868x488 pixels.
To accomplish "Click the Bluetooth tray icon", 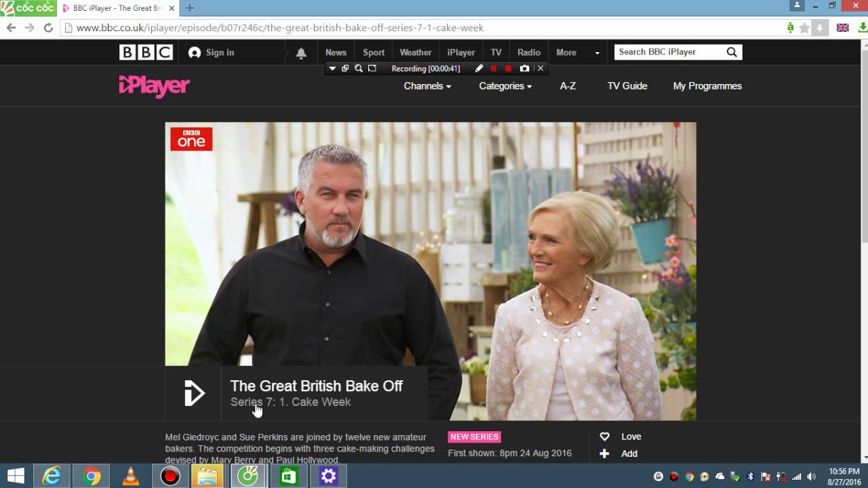I will tap(751, 476).
